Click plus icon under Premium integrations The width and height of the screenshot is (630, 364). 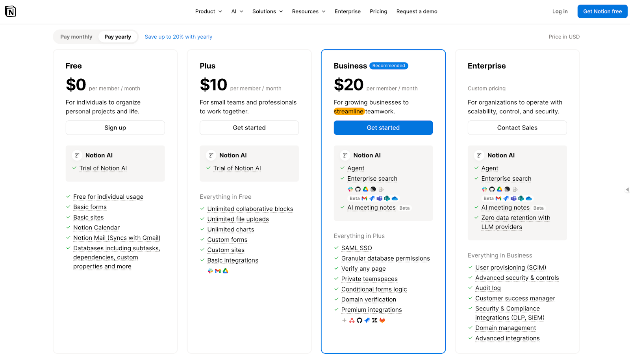(344, 320)
